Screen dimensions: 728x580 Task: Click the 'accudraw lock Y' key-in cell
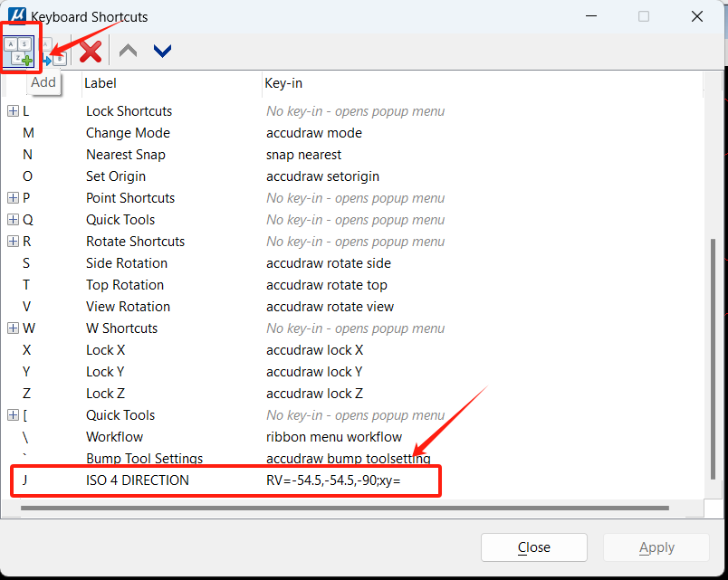314,372
